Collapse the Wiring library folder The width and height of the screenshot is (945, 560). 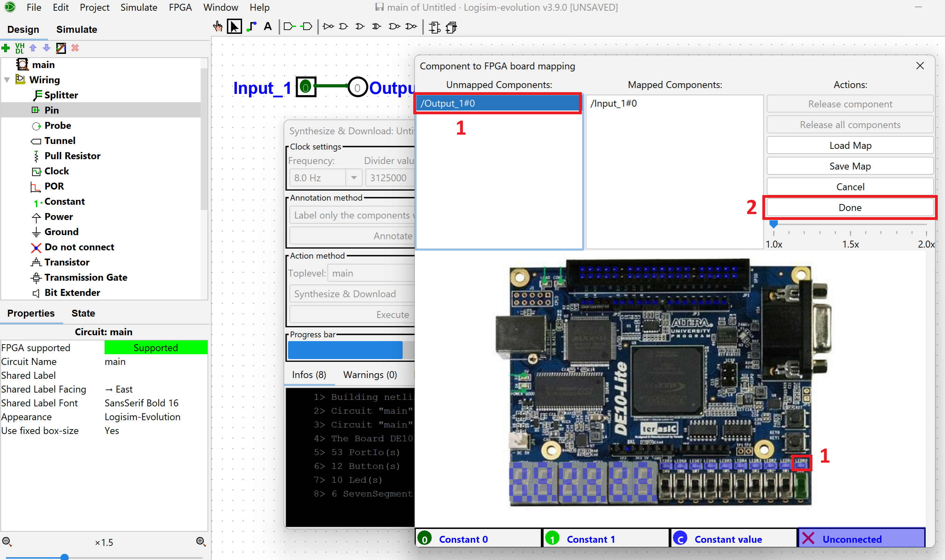point(7,80)
